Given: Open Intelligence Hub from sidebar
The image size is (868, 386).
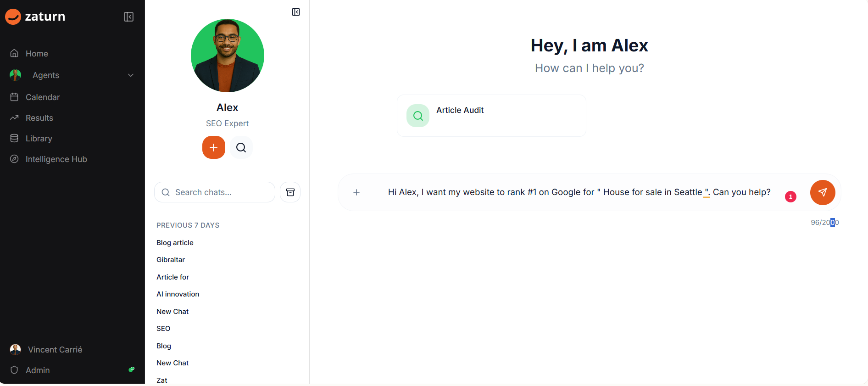Looking at the screenshot, I should coord(56,159).
